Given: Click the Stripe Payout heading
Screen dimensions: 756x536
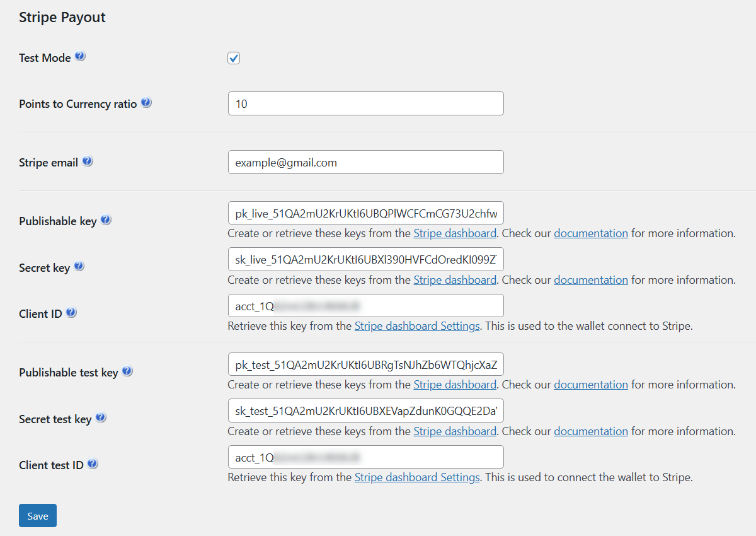Looking at the screenshot, I should [62, 17].
